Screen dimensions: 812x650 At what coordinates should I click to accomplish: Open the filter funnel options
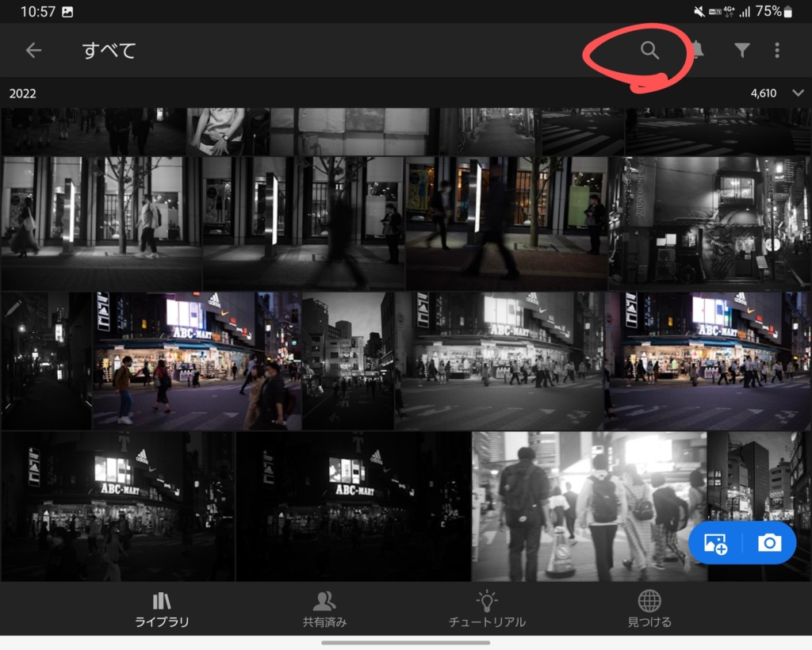(x=742, y=50)
